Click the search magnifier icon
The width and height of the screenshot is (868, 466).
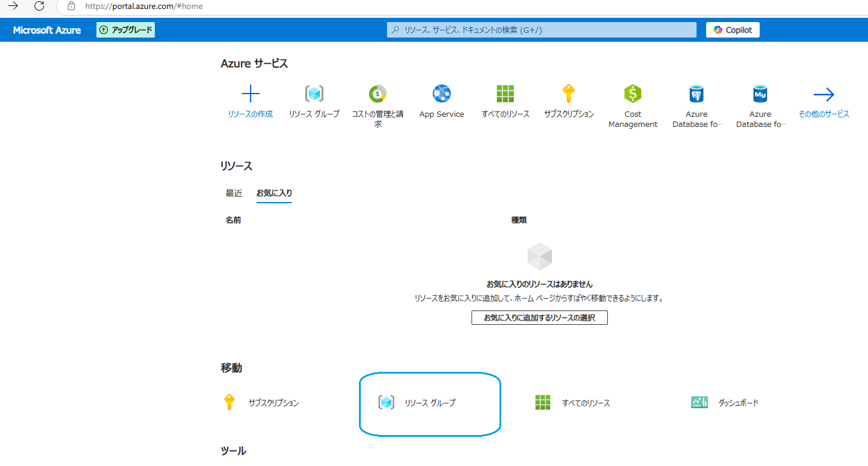point(396,30)
